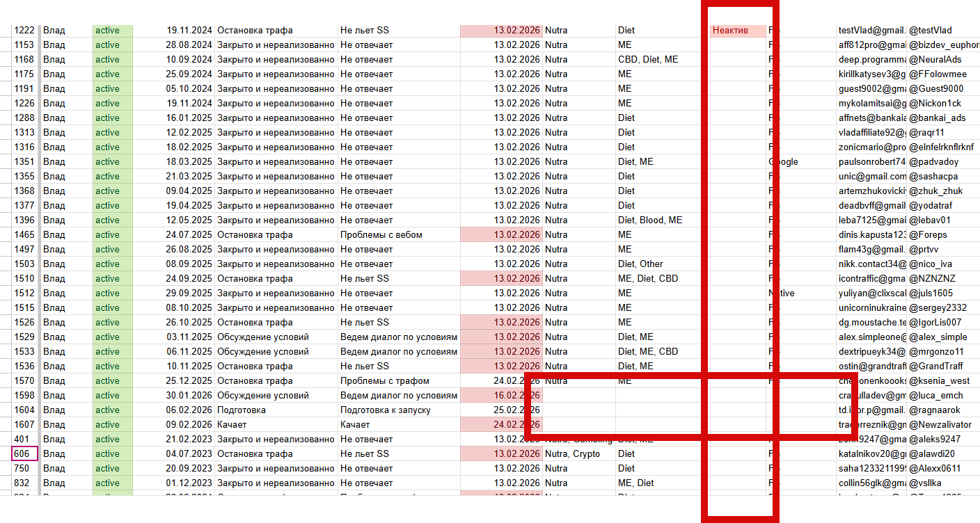Select date cell 28.08.2024
The width and height of the screenshot is (980, 523).
174,45
